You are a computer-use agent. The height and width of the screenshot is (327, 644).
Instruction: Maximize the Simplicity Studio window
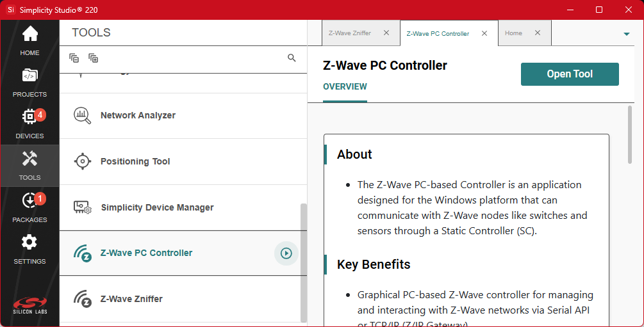tap(599, 10)
